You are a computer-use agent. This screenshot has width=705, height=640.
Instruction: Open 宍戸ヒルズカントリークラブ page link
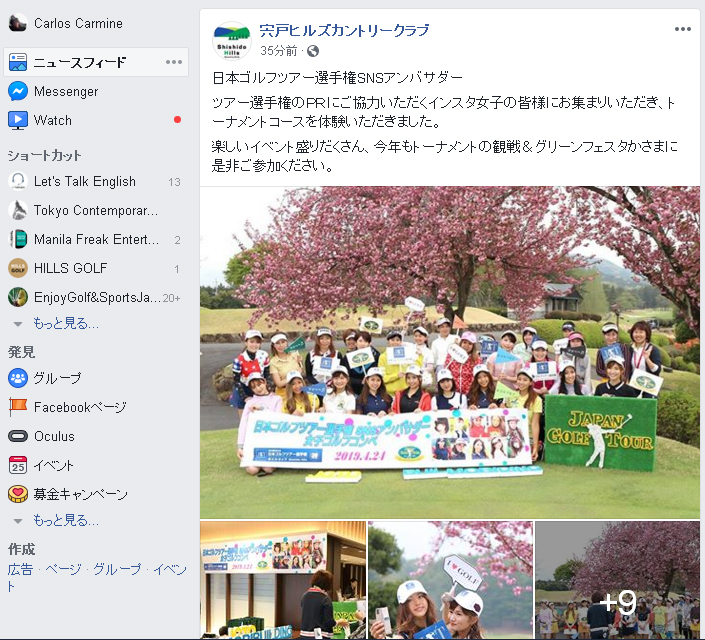(344, 31)
